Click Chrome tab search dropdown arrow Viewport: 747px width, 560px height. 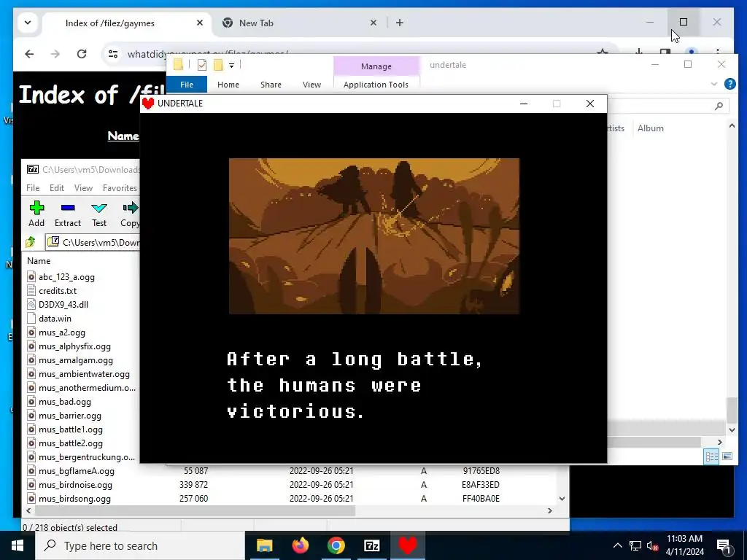point(28,23)
